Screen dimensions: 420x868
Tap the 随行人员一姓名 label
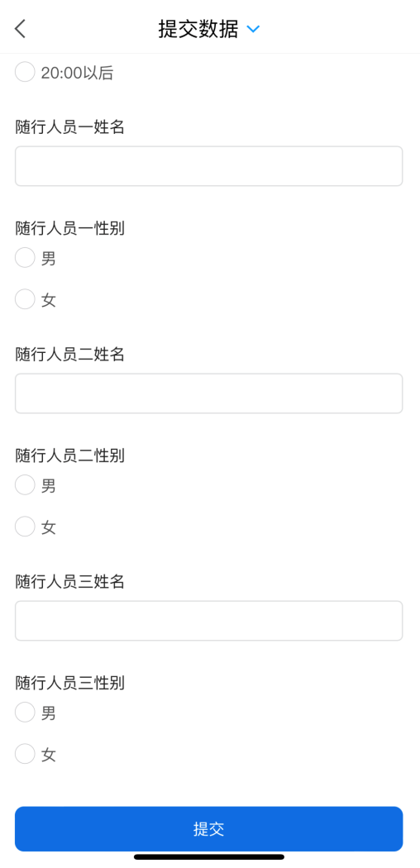[69, 126]
